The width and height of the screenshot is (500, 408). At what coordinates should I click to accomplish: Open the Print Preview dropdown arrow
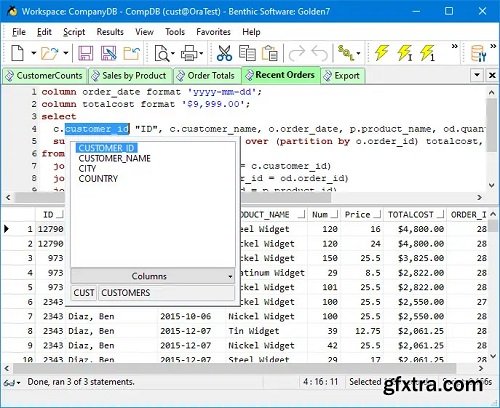[x=173, y=53]
